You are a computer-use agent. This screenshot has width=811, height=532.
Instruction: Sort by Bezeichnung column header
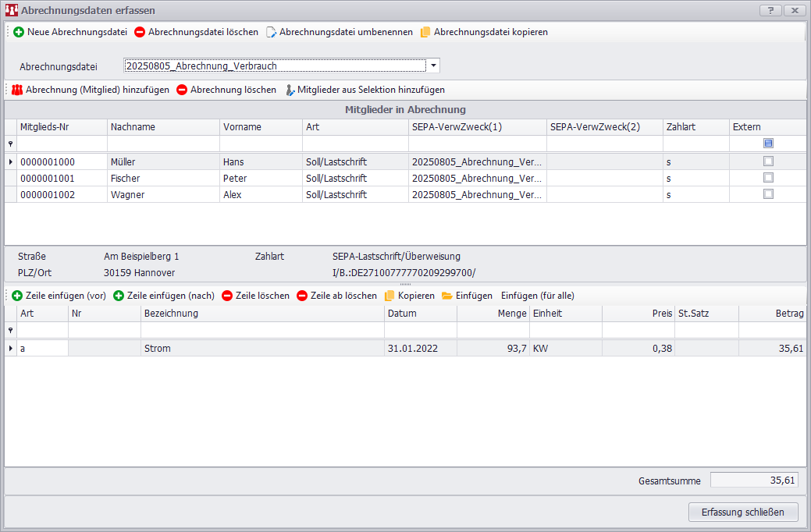[x=261, y=314]
